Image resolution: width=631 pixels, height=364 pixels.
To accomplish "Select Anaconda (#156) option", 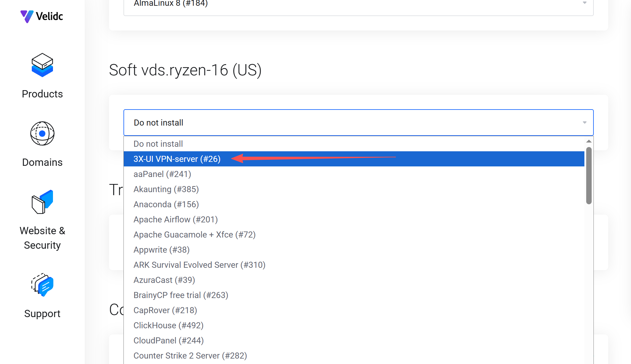I will 166,204.
